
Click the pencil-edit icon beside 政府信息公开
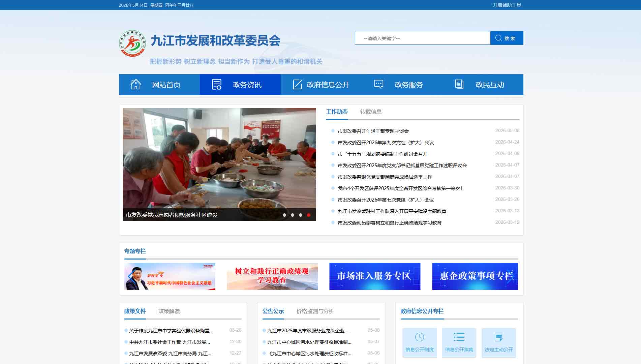click(x=298, y=84)
